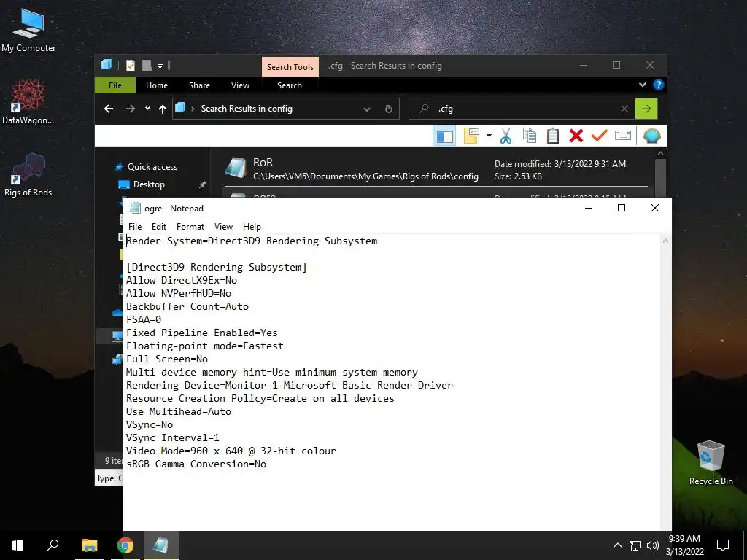Open Explorer Help question mark icon

pos(659,85)
